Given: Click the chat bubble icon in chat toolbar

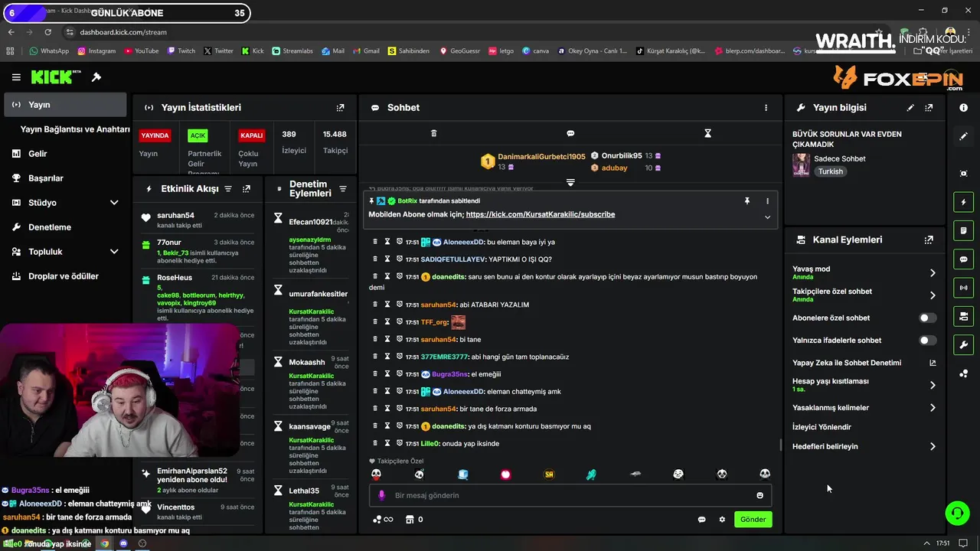Looking at the screenshot, I should pos(570,133).
